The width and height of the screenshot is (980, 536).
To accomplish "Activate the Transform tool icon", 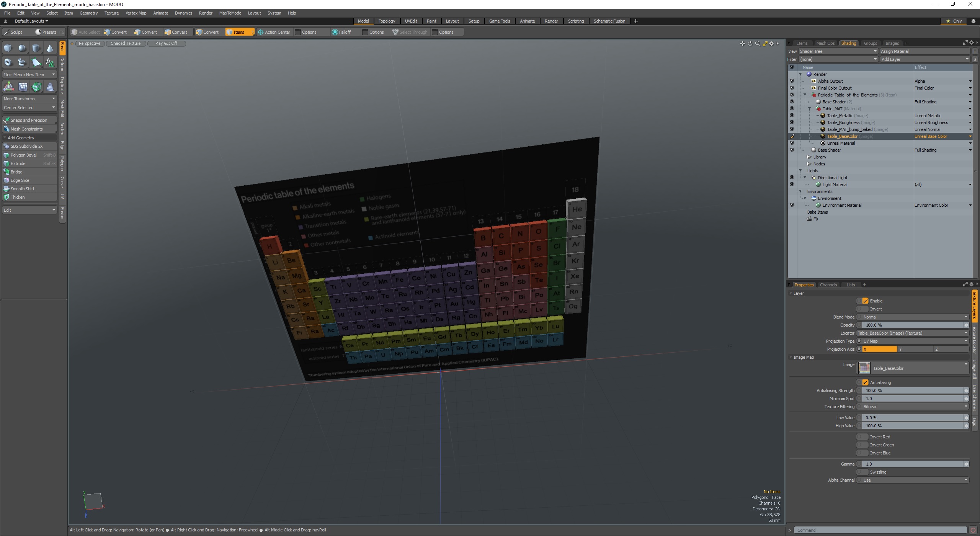I will [x=8, y=87].
